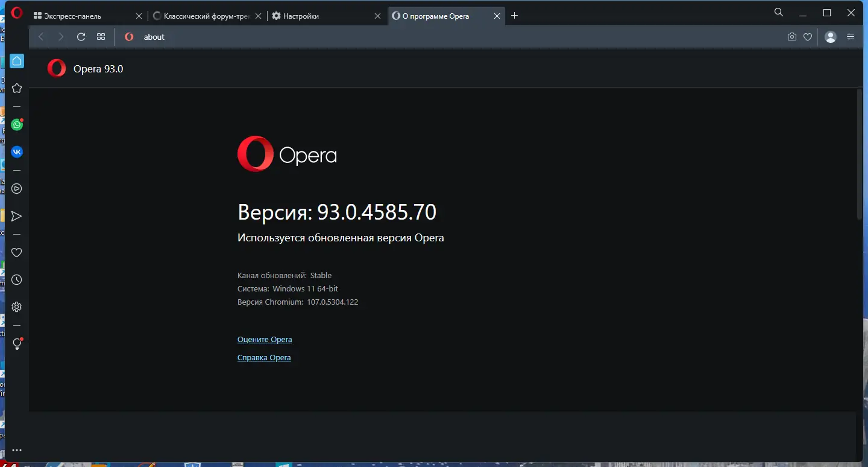Reload the about page
Image resolution: width=868 pixels, height=467 pixels.
(x=81, y=37)
